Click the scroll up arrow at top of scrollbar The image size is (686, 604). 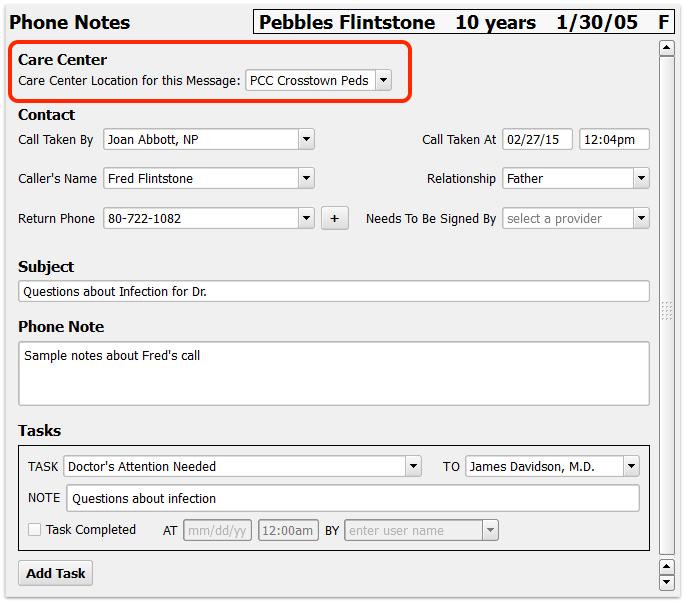click(666, 48)
